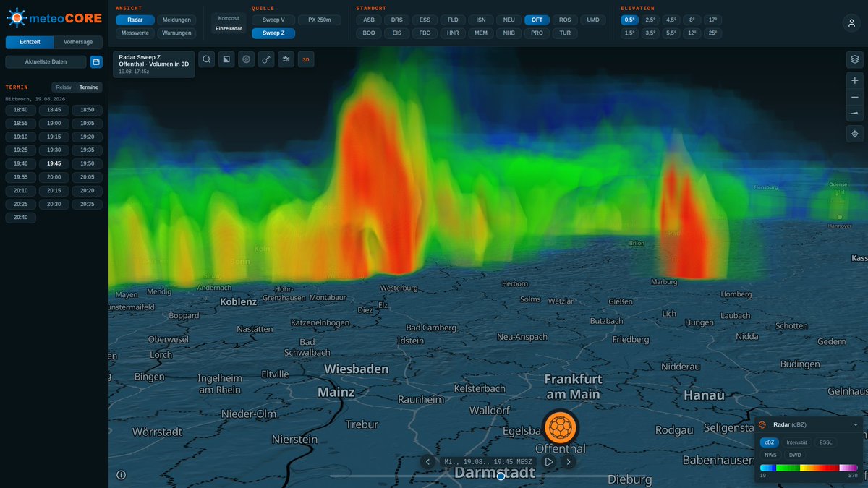
Task: Select the Messwerte view
Action: (x=135, y=33)
